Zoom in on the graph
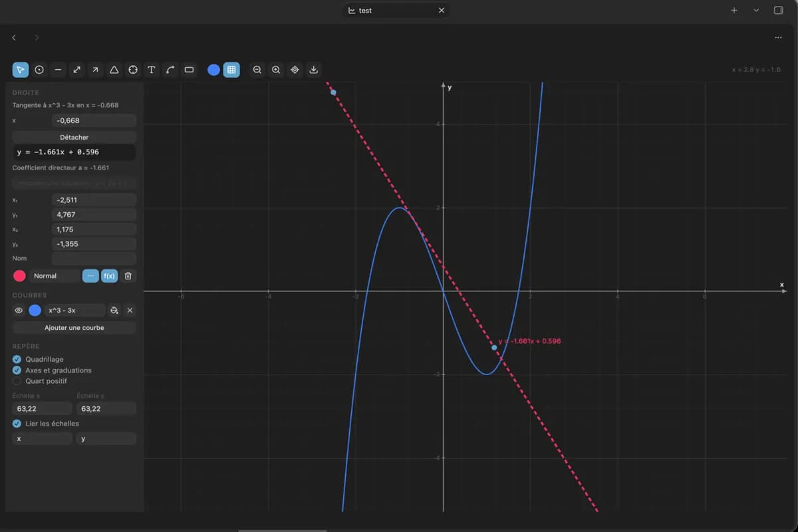The height and width of the screenshot is (532, 798). coord(276,69)
